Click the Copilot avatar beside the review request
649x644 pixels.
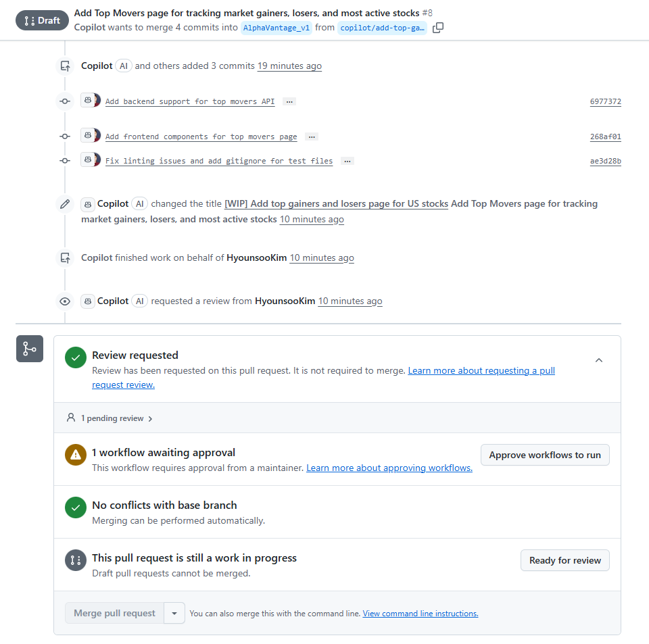[88, 301]
